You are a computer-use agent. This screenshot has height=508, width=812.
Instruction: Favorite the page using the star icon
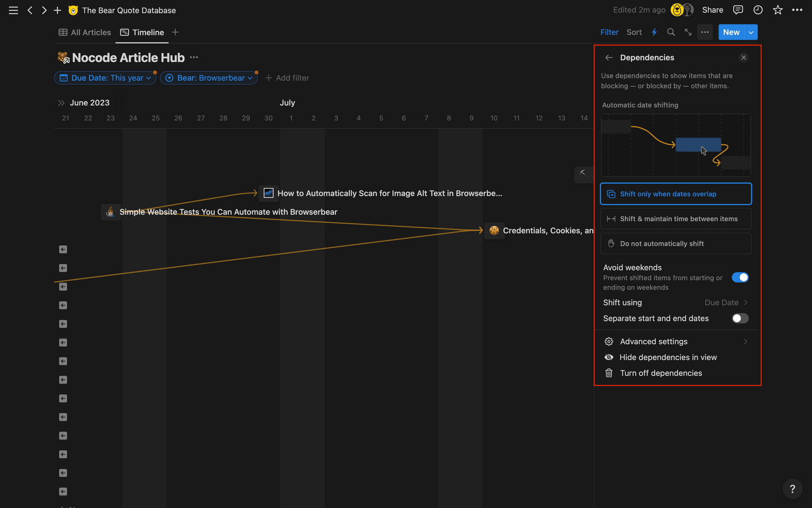[x=777, y=10]
